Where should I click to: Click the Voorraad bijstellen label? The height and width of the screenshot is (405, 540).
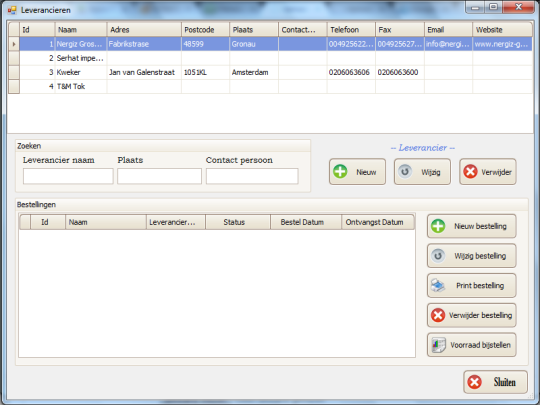pos(480,345)
